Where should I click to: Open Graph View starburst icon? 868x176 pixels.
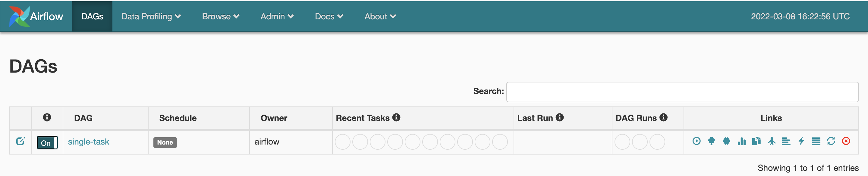(x=726, y=141)
